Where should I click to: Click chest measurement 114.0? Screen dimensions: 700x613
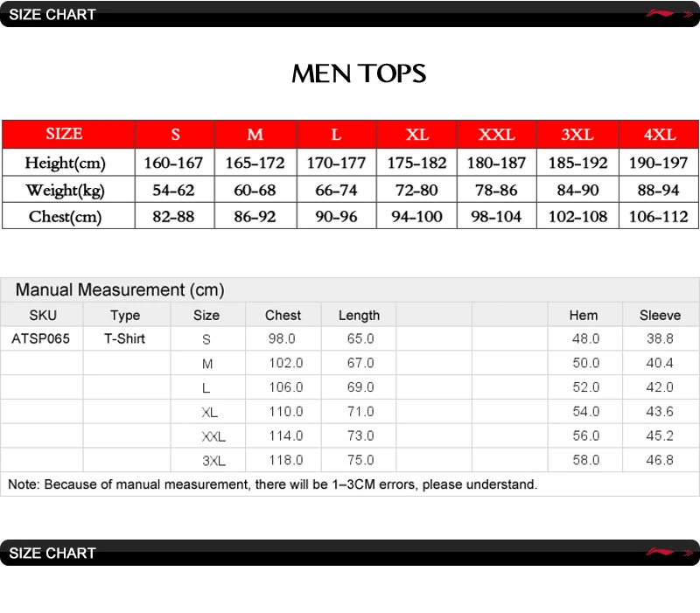[286, 435]
